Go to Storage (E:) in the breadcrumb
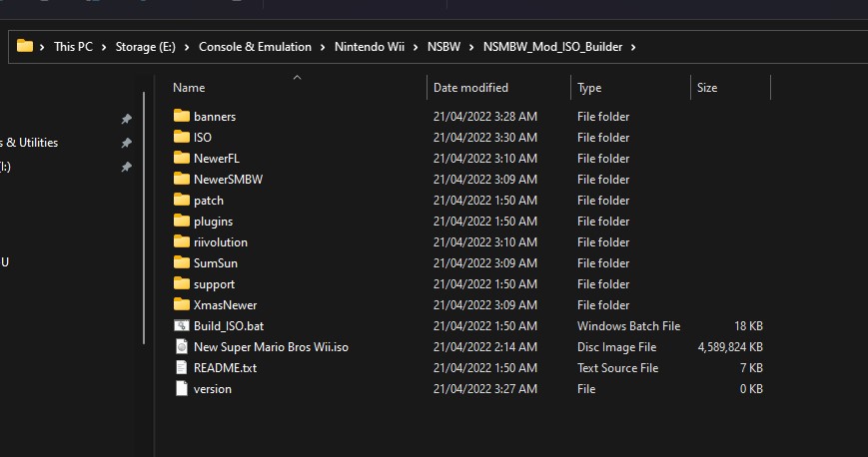The width and height of the screenshot is (868, 457). coord(145,47)
